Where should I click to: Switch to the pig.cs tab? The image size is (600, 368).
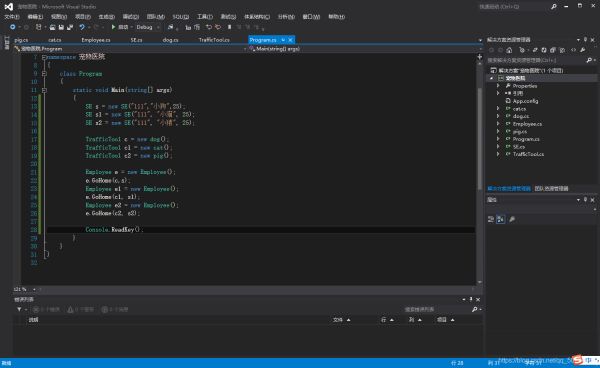point(21,40)
